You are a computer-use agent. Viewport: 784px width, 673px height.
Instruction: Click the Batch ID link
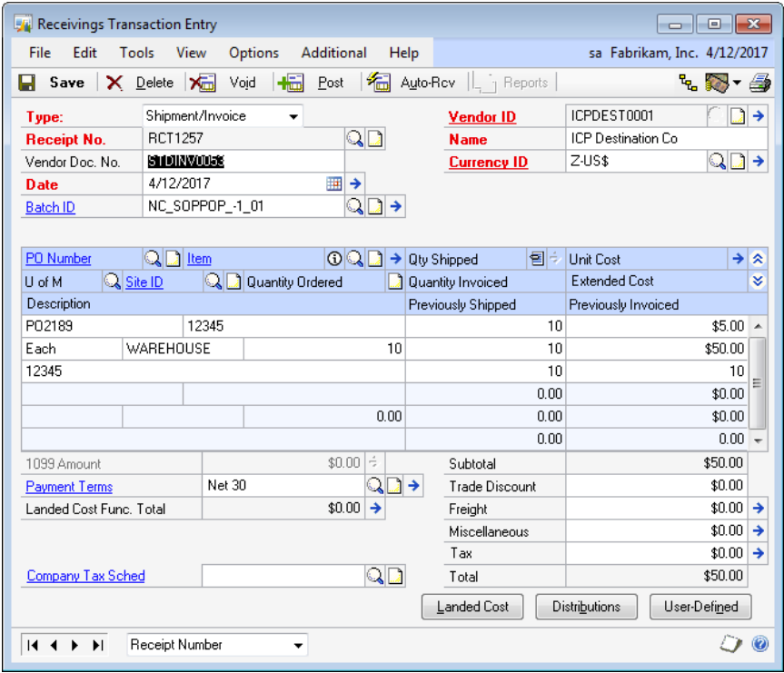click(50, 207)
